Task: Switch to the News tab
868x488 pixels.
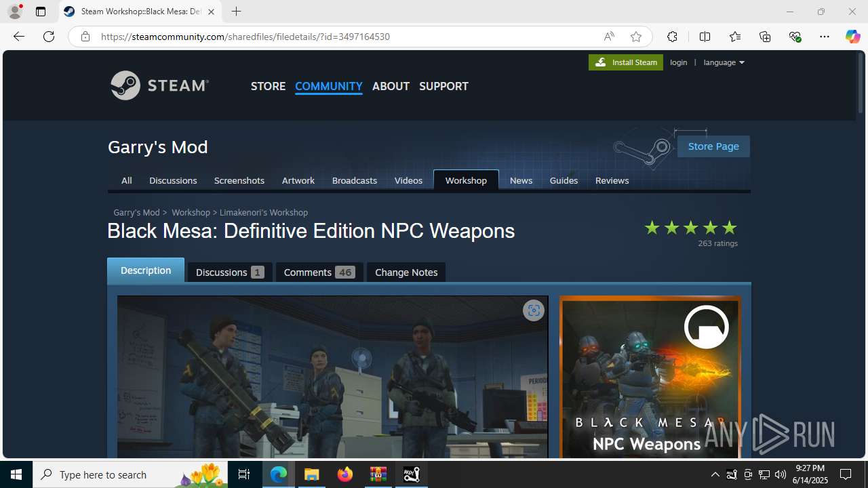Action: 521,180
